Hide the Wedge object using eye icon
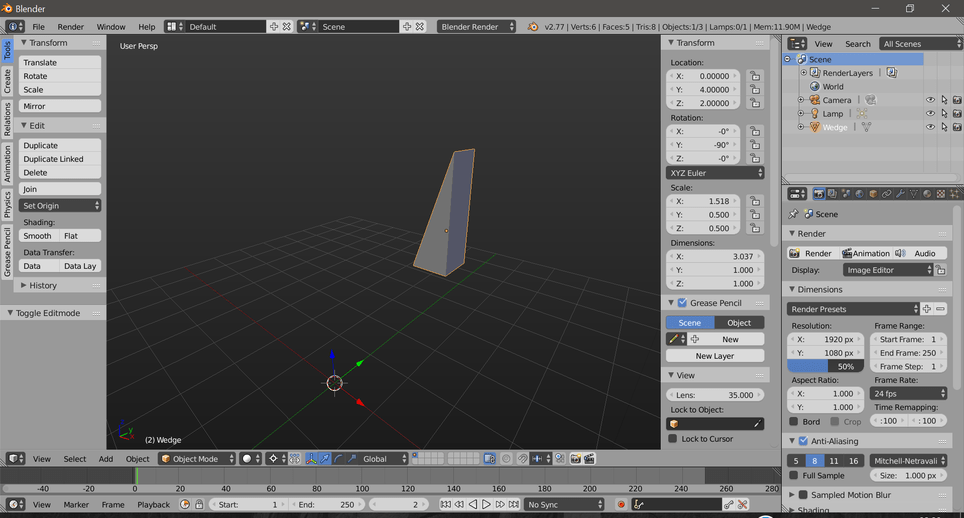Viewport: 964px width, 518px height. pos(930,127)
